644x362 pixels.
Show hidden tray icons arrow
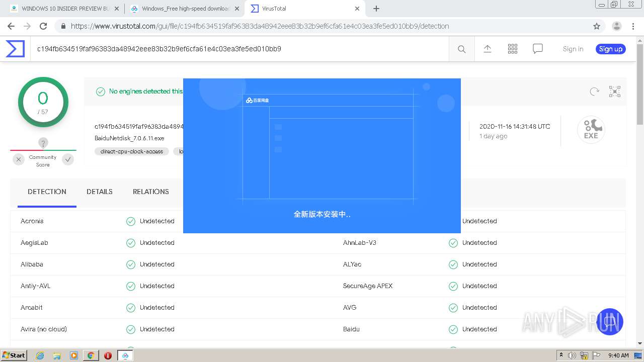coord(561,355)
